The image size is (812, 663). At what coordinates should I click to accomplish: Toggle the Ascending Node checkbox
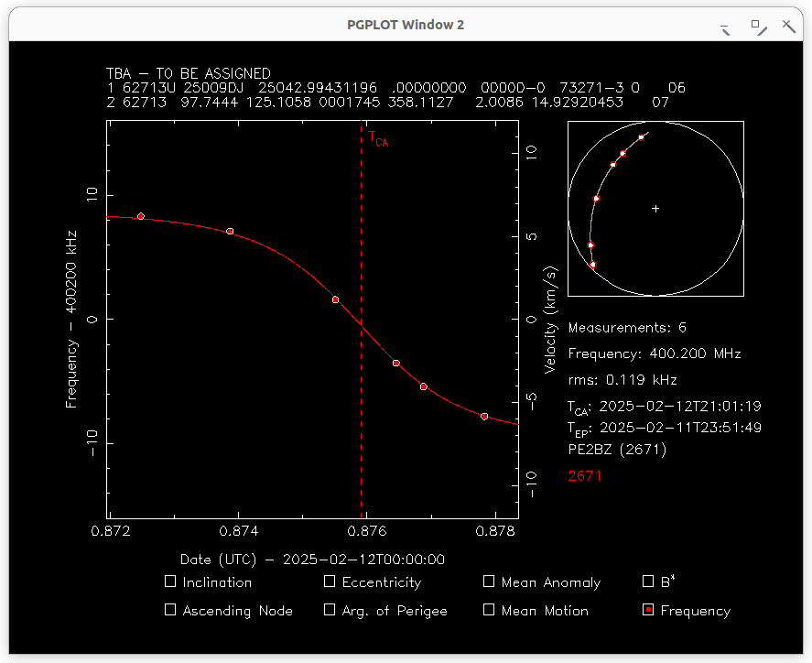(170, 610)
